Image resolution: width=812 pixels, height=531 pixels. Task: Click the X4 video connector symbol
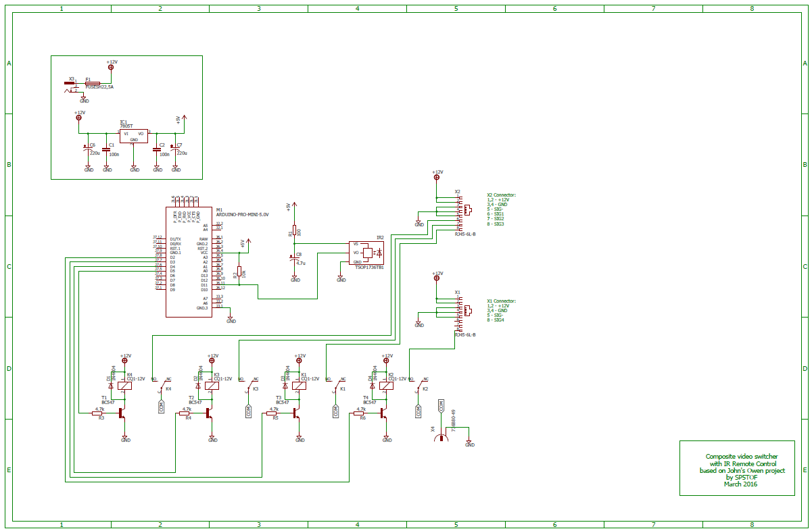441,437
